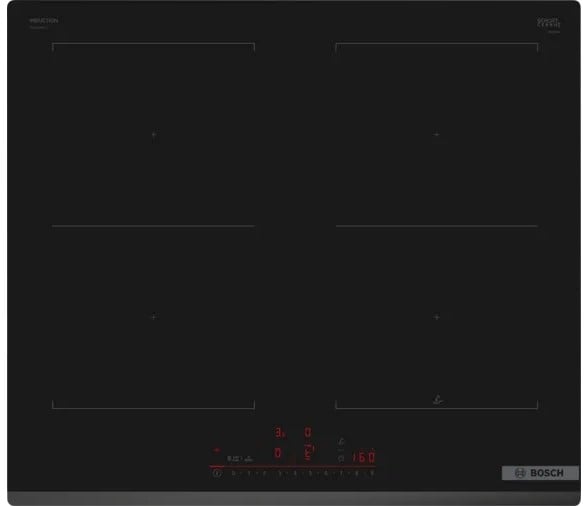
Task: Tap the rear-left cooking zone cross marker
Action: click(154, 134)
